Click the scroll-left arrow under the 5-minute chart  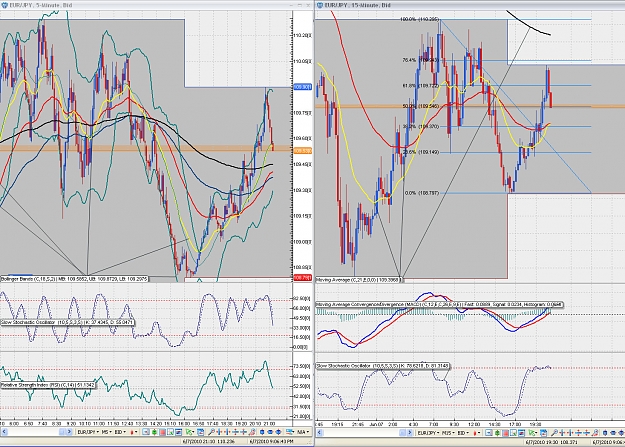pos(4,432)
